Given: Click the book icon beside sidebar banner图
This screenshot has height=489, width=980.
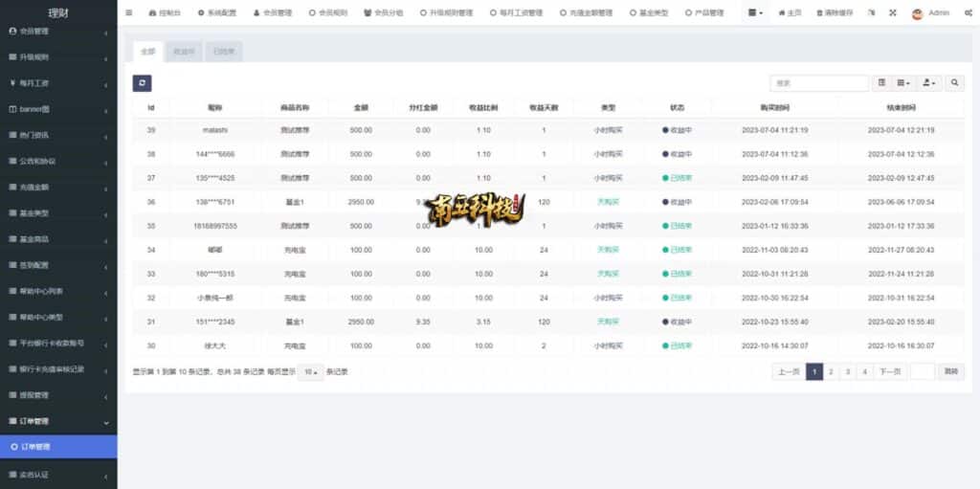Looking at the screenshot, I should point(12,109).
